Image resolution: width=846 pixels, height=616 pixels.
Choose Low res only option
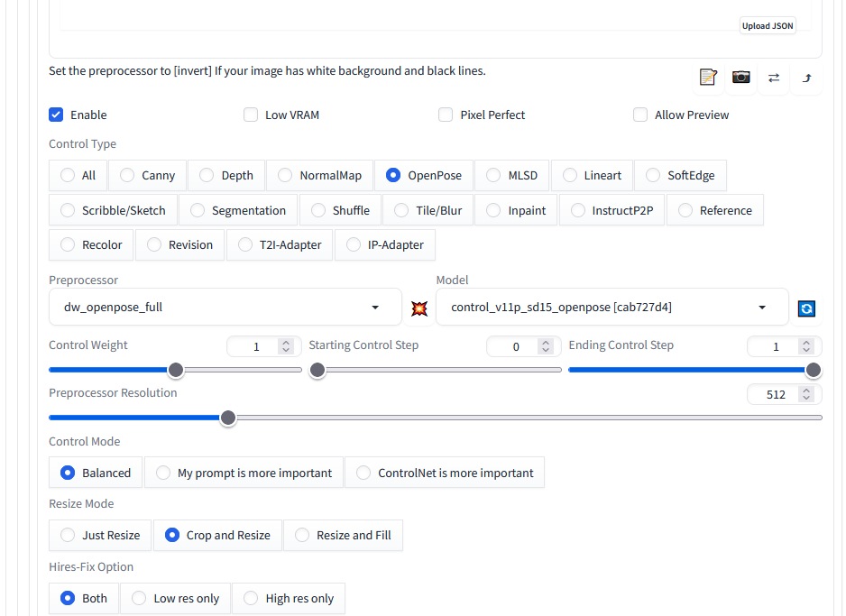(x=175, y=598)
